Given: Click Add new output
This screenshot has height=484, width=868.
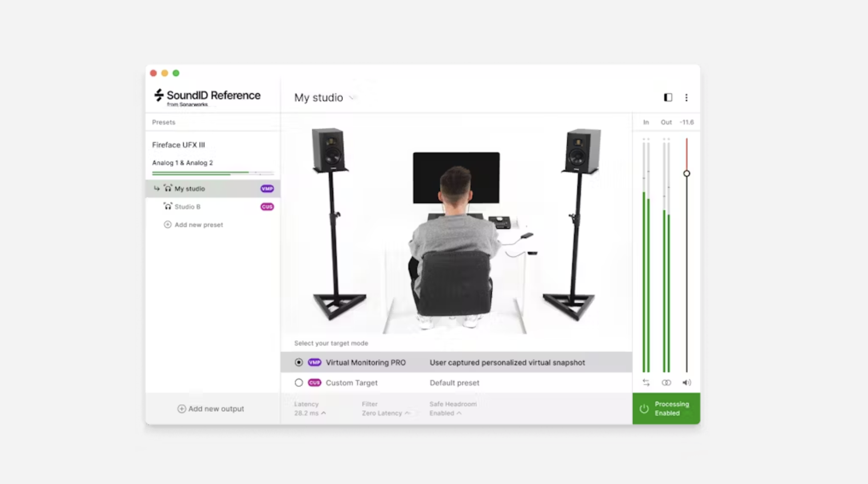Looking at the screenshot, I should pyautogui.click(x=211, y=409).
